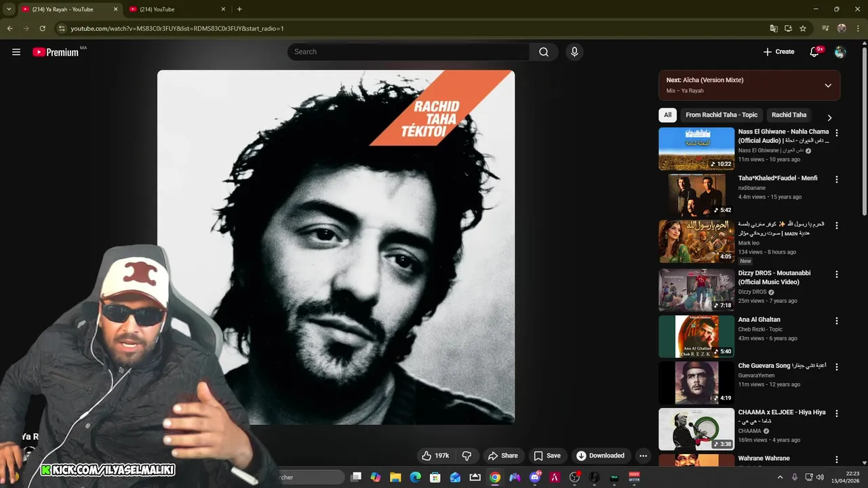Image resolution: width=868 pixels, height=488 pixels.
Task: Open more actions ellipsis under video
Action: [x=643, y=455]
